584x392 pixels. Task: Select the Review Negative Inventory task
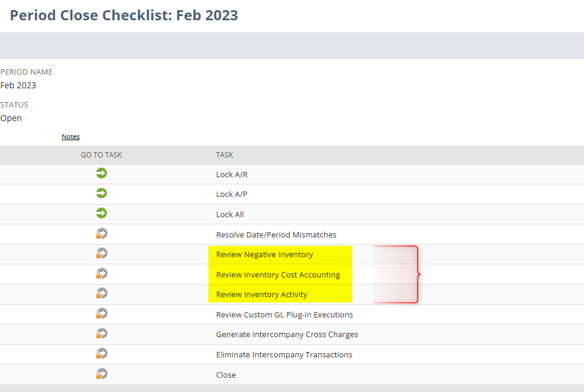[265, 254]
